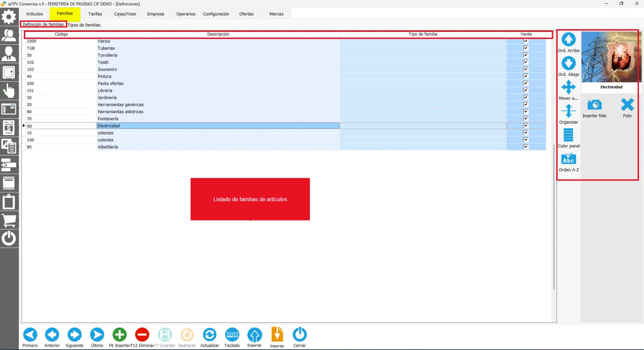Click the Venta column header

coord(526,34)
